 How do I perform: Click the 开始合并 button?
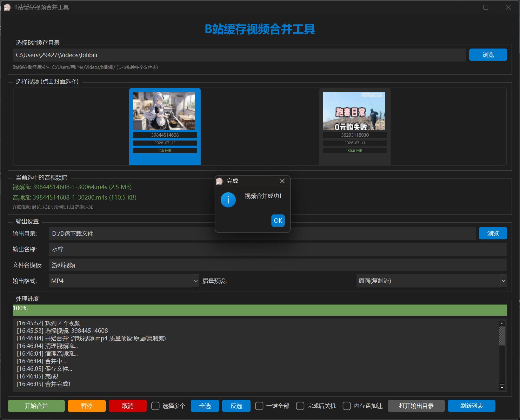(37, 406)
